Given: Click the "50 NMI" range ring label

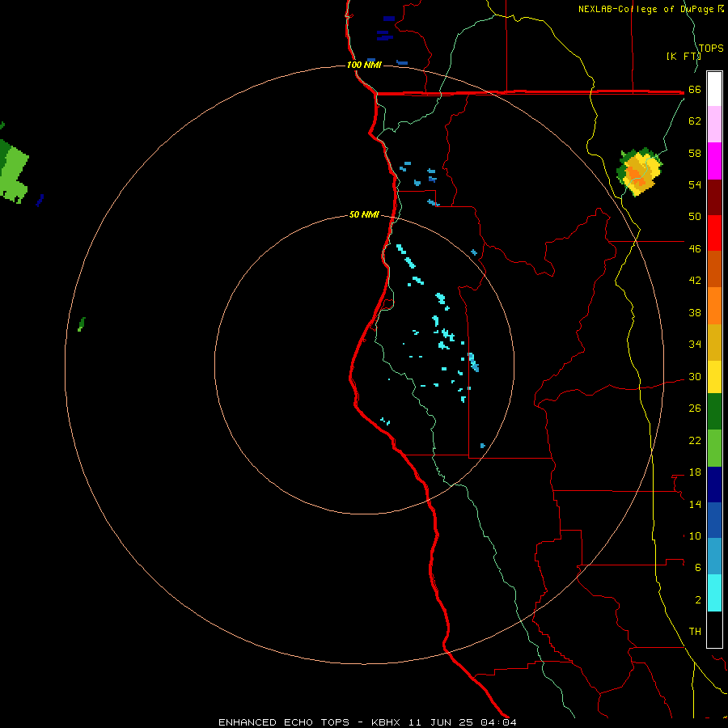Looking at the screenshot, I should click(x=364, y=214).
